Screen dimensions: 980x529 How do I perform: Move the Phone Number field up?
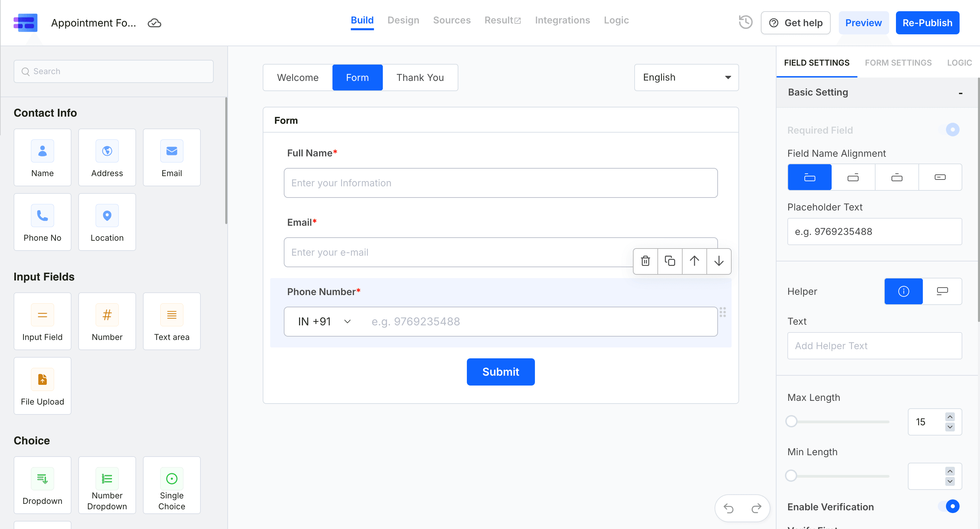(694, 261)
